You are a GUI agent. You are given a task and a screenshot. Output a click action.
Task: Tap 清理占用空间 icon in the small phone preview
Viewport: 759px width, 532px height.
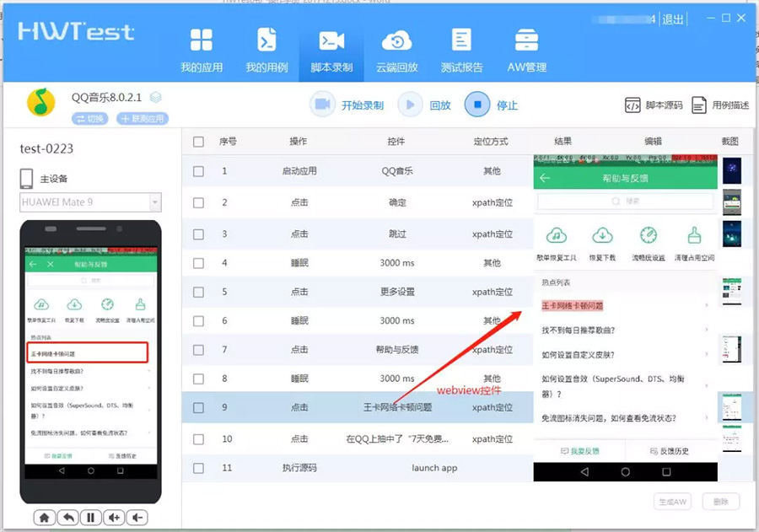(140, 304)
